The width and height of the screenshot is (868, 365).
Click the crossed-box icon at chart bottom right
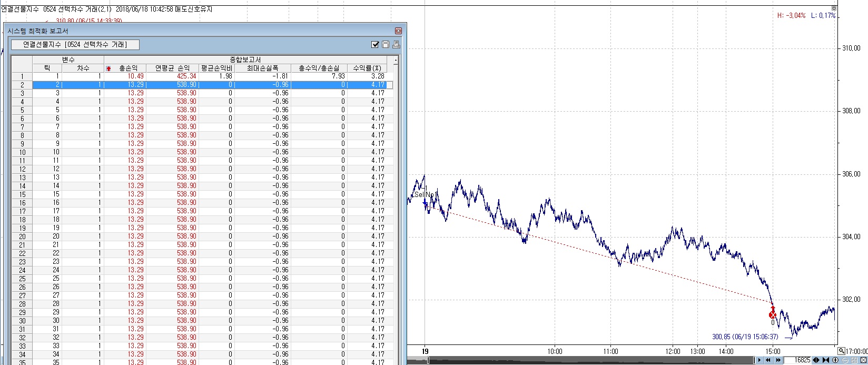[x=863, y=360]
